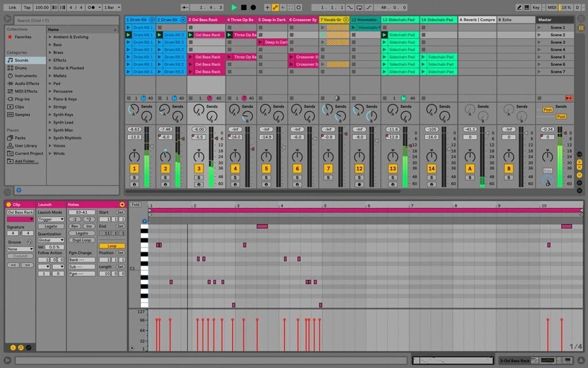Select Drums in the browser Categories

pyautogui.click(x=21, y=68)
